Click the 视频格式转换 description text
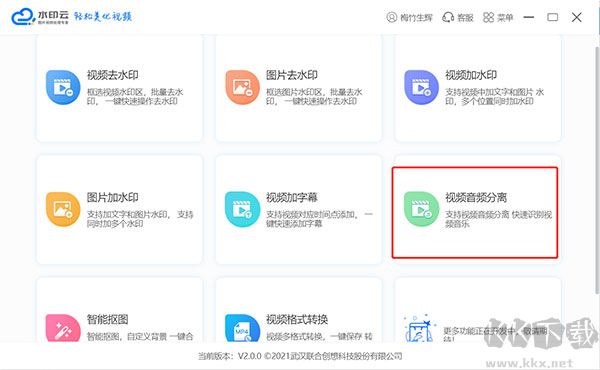Screen dimensions: 600x370 (x=320, y=337)
